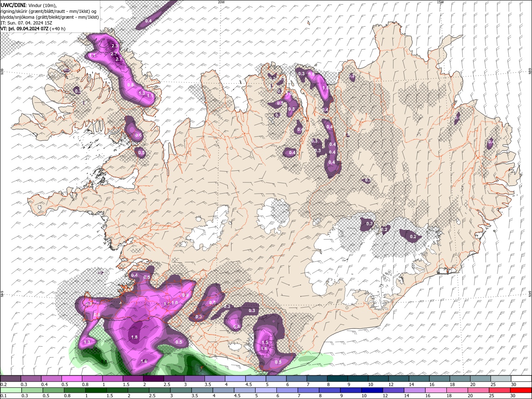Image resolution: width=532 pixels, height=399 pixels.
Task: Click the 64N latitude label on right edge
Action: point(530,293)
